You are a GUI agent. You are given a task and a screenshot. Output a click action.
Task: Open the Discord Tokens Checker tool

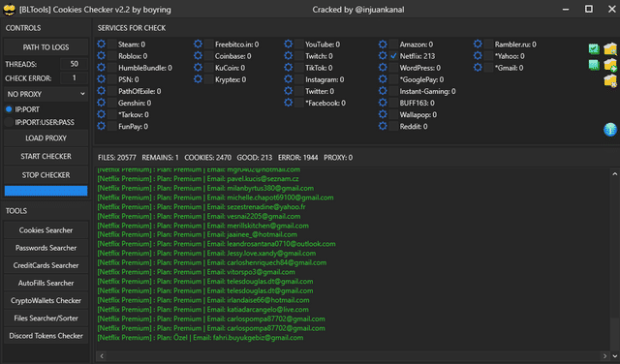point(46,336)
